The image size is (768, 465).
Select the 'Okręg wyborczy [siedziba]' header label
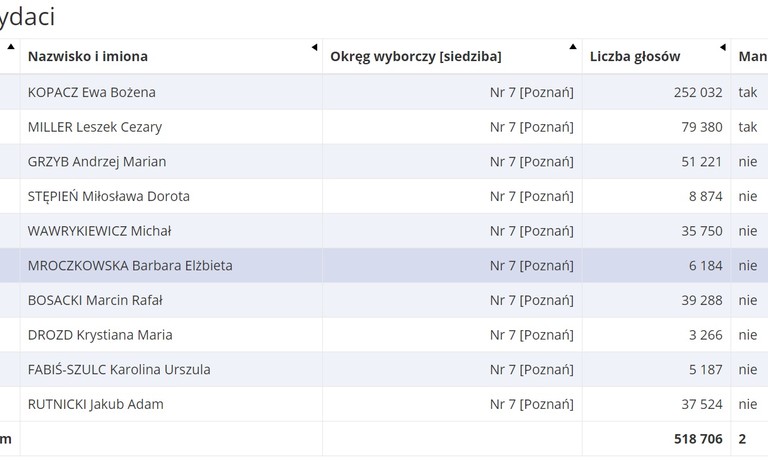416,57
